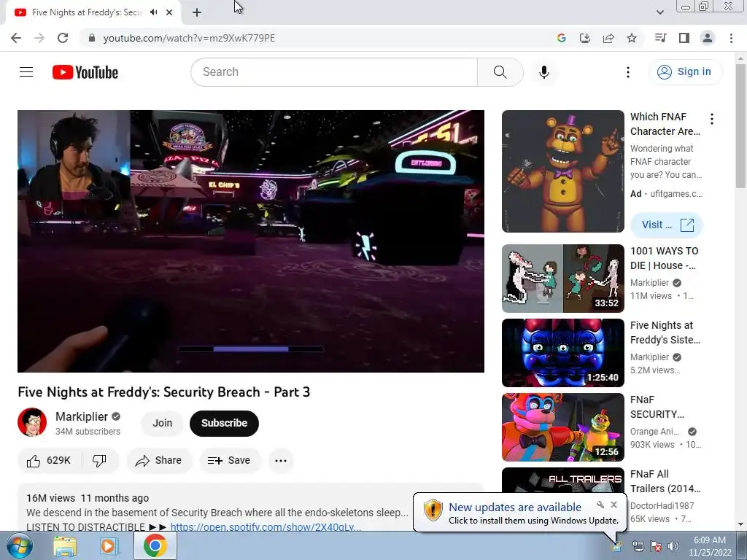
Task: Select the address bar URL
Action: click(x=189, y=38)
